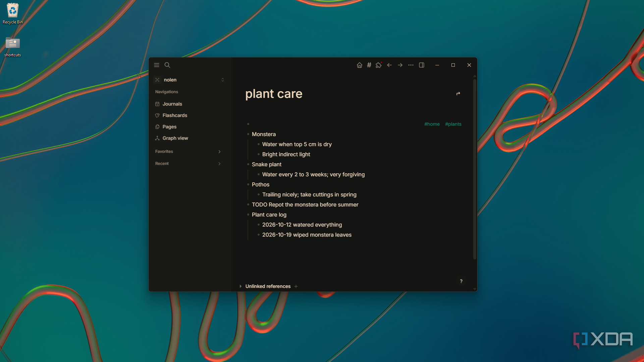This screenshot has height=362, width=644.
Task: Click the page vertical scrollbar
Action: 475,169
